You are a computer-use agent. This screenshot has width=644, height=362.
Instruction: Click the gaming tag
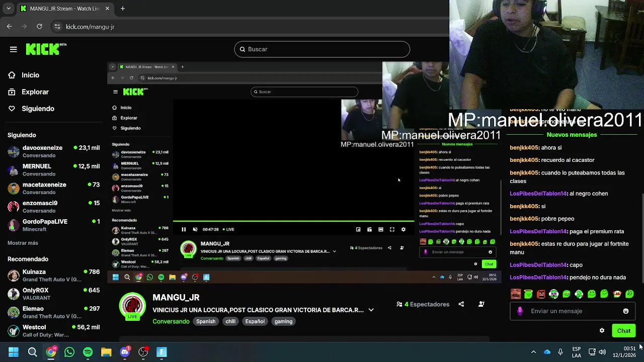tap(283, 321)
